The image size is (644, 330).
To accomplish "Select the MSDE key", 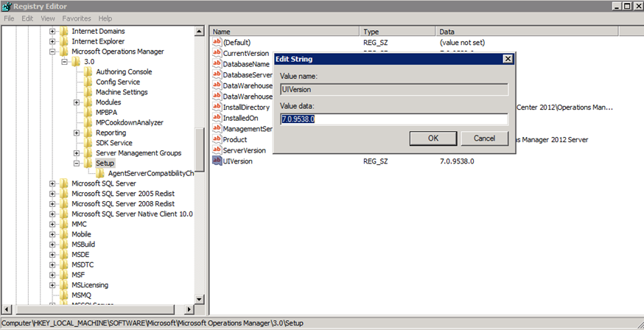I will point(80,254).
